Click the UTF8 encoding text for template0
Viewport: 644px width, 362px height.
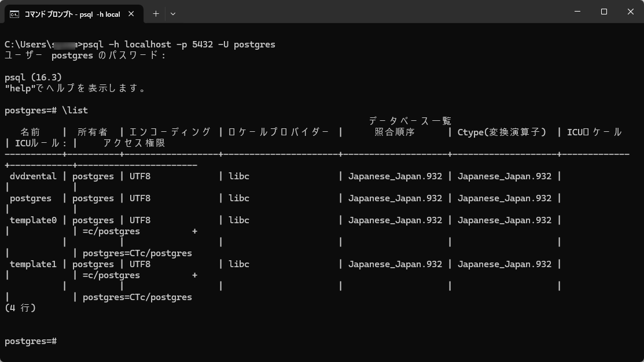pos(139,220)
